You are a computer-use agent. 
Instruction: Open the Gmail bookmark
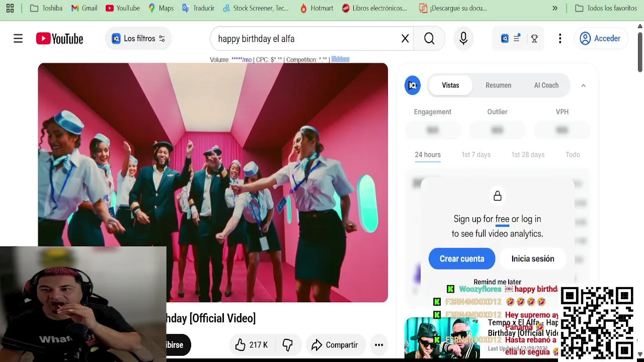tap(84, 8)
